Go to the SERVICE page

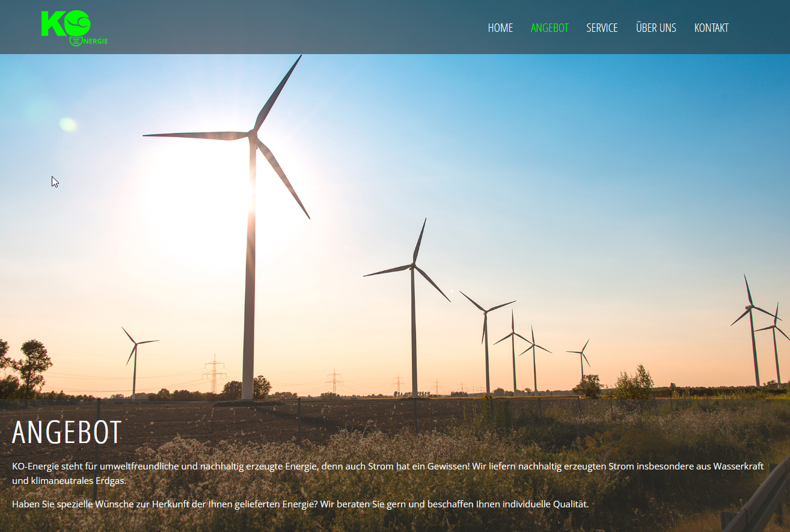pos(602,28)
